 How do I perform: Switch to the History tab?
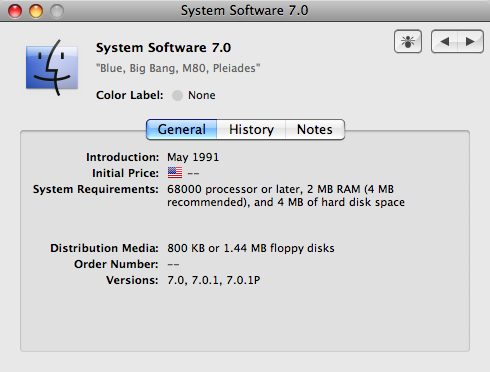point(251,129)
